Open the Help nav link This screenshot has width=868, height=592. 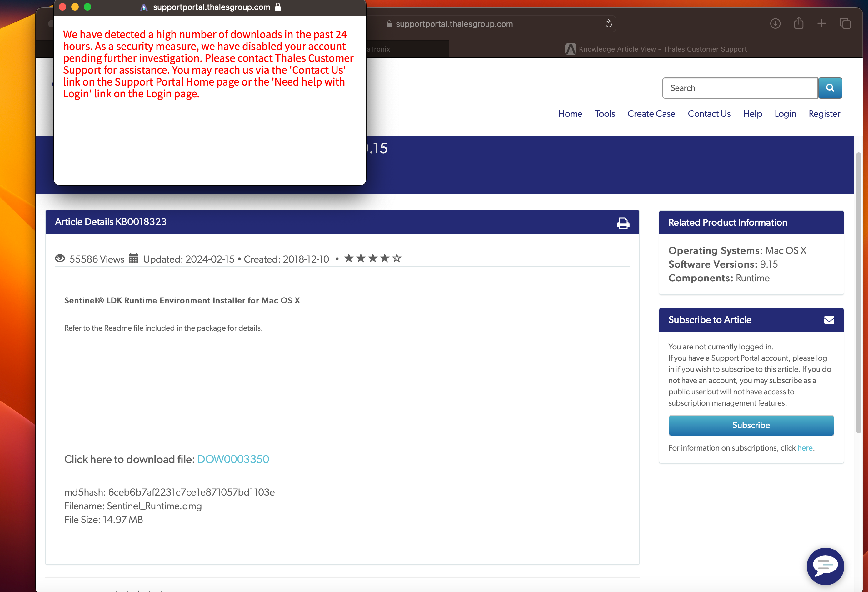tap(752, 114)
